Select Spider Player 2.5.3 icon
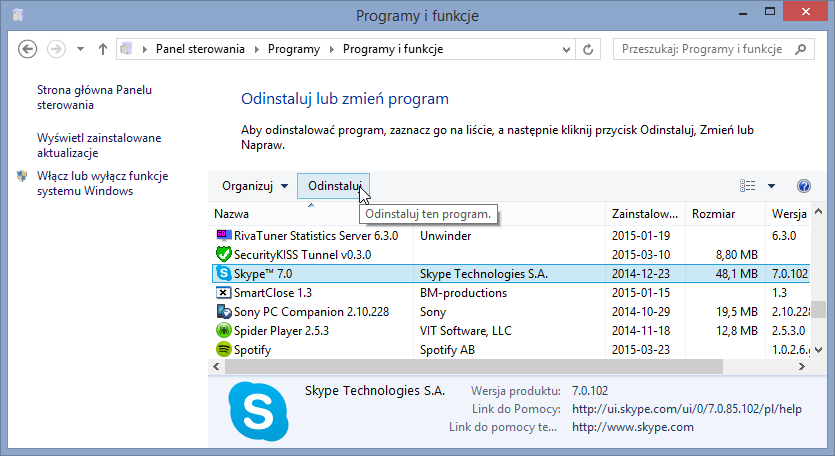The height and width of the screenshot is (456, 835). pyautogui.click(x=224, y=330)
